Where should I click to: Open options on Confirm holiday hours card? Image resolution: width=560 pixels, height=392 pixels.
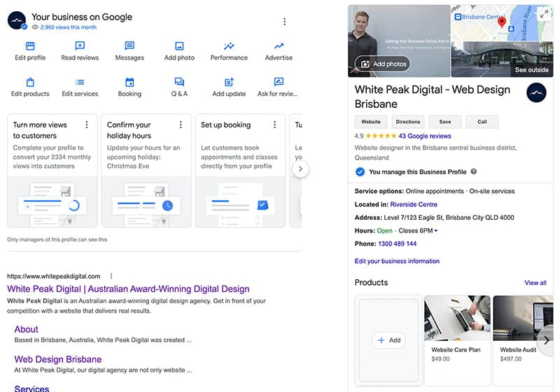coord(181,125)
